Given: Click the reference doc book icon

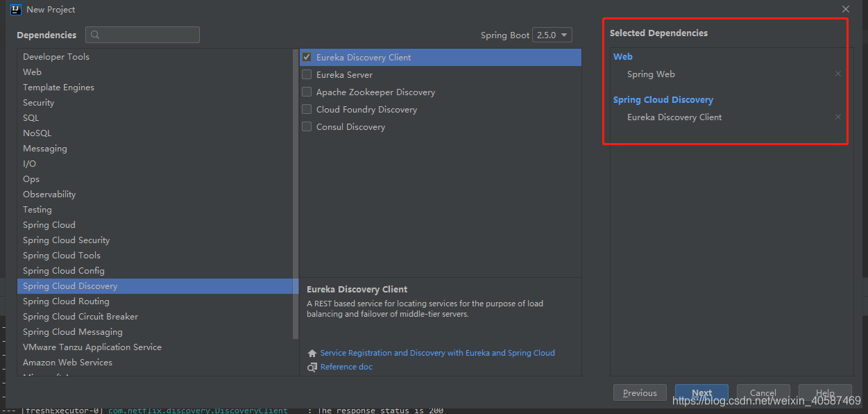Looking at the screenshot, I should (312, 367).
